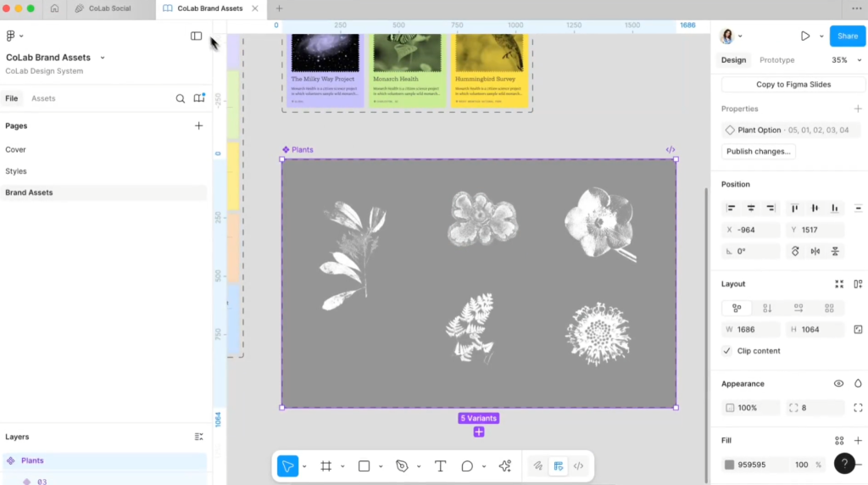Select the Styles page
868x485 pixels.
[x=16, y=171]
